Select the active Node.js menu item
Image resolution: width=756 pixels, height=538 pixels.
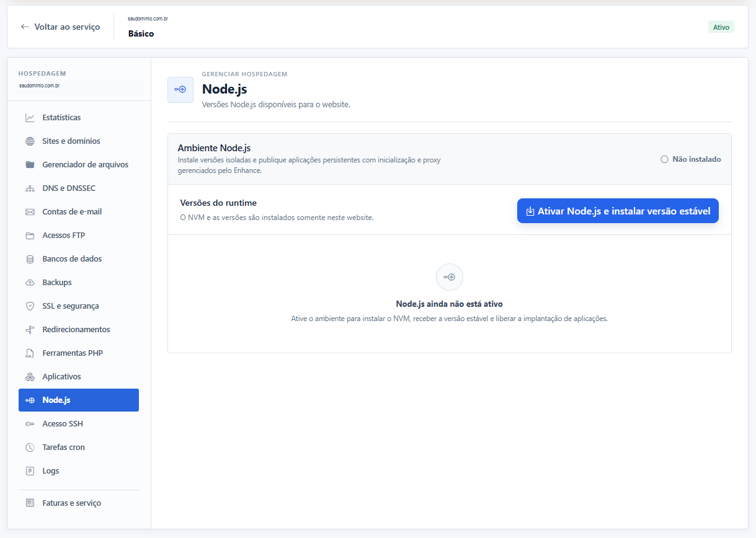click(x=79, y=400)
